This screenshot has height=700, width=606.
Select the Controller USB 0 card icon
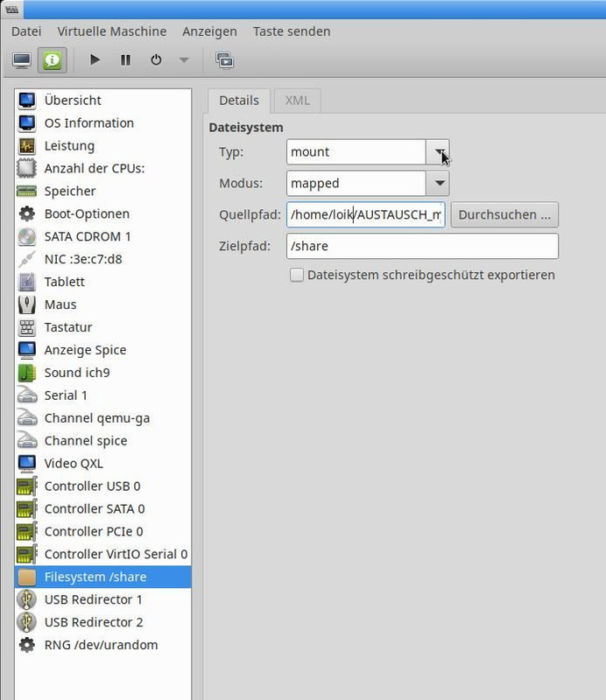click(27, 486)
